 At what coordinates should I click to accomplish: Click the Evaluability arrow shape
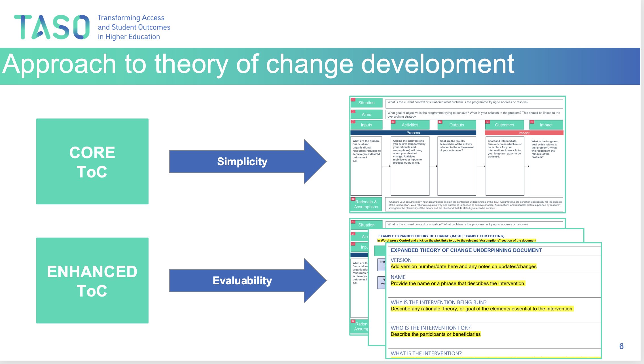(242, 281)
